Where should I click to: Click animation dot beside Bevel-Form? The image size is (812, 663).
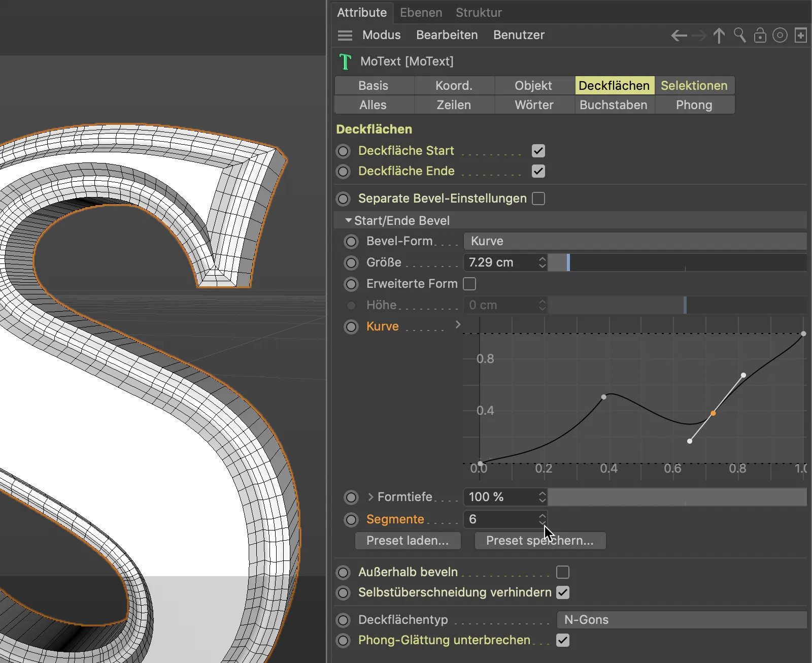351,242
